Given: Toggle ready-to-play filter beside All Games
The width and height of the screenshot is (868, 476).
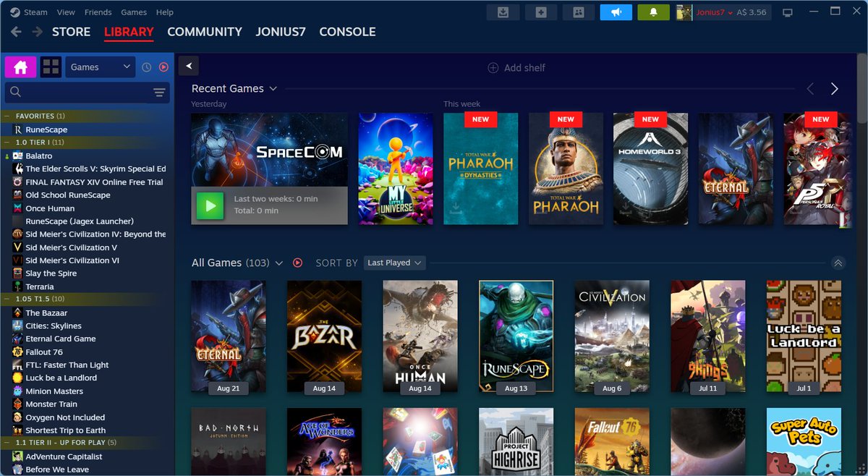Looking at the screenshot, I should click(x=297, y=263).
